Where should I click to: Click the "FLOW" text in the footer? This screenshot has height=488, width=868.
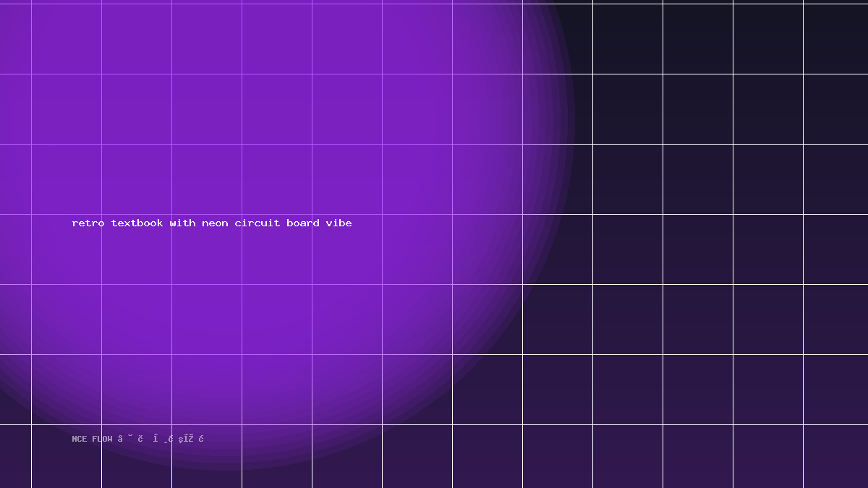point(102,439)
